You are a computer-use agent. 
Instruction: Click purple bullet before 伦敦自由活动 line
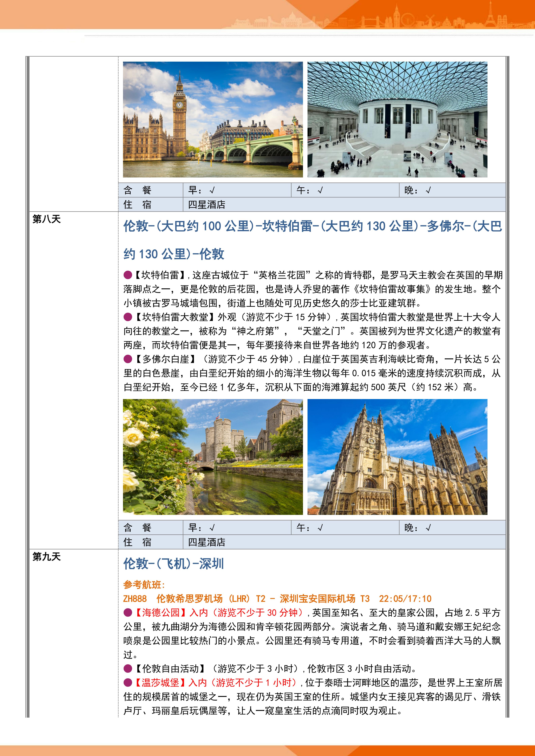[128, 668]
